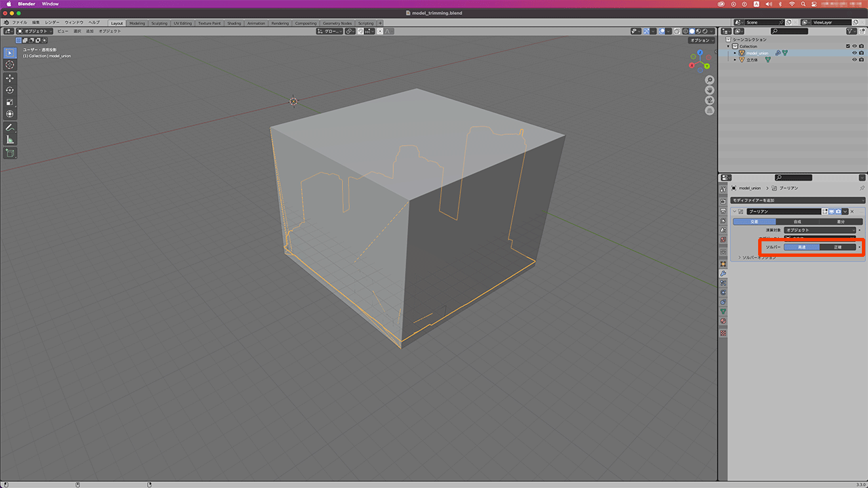Select the Measure tool
The image size is (868, 488).
tap(10, 140)
